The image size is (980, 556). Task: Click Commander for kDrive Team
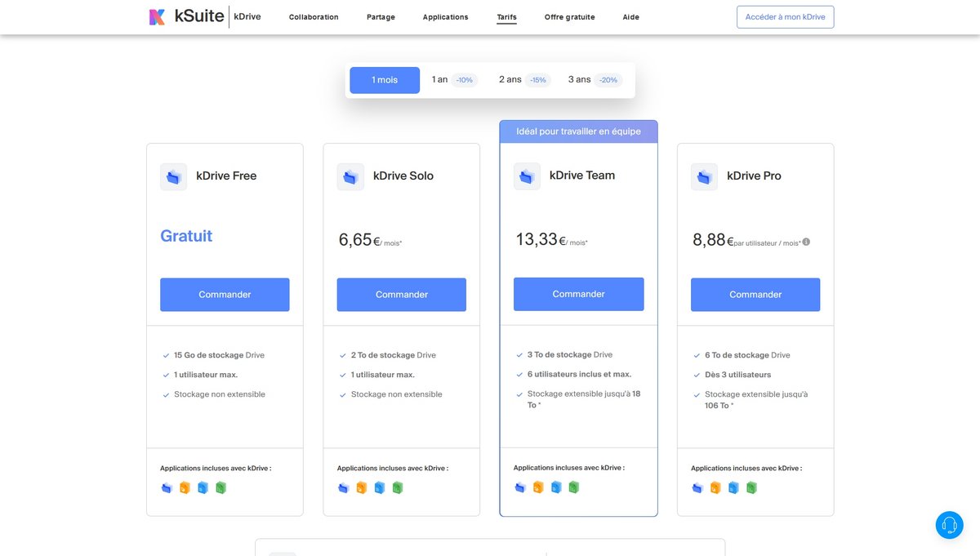[x=578, y=294]
